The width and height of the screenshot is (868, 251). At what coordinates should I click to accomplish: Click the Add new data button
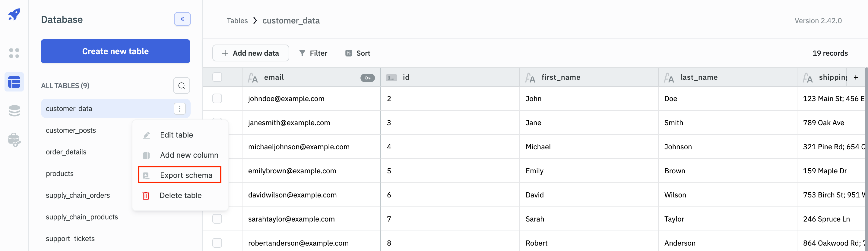(250, 53)
